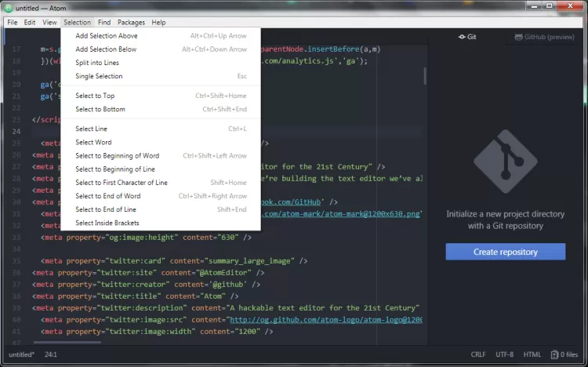Click the Atom app icon in title bar
Screen dimensions: 588x367
9,8
